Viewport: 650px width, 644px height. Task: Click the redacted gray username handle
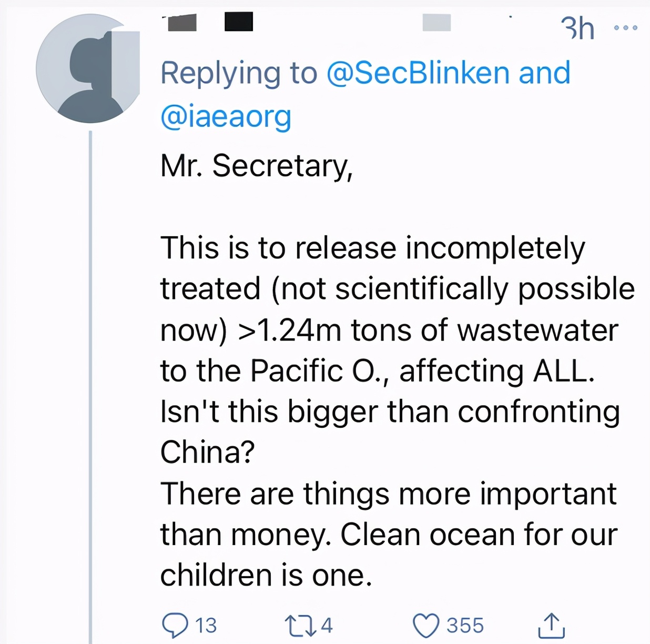point(436,22)
